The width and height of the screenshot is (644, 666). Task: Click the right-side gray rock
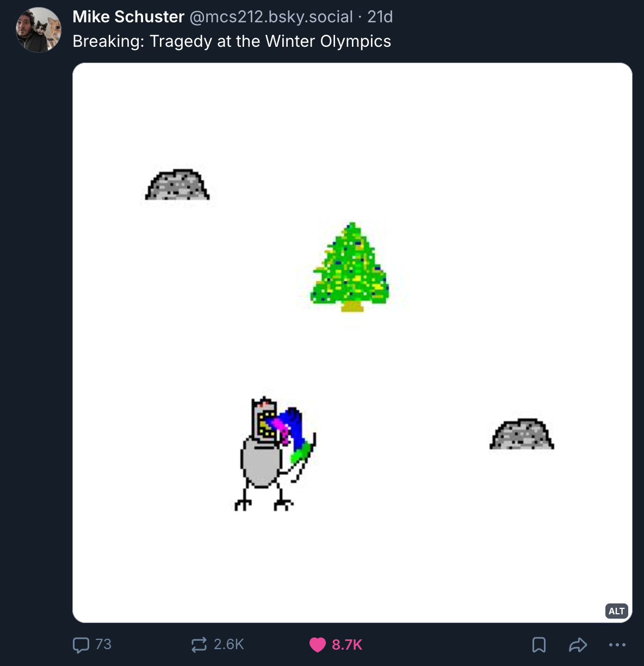[522, 435]
